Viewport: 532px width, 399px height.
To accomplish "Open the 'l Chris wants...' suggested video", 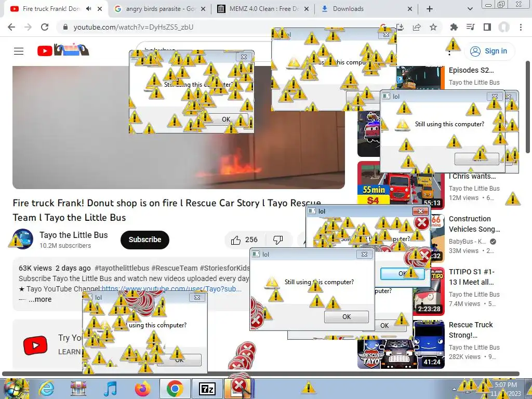I will 472,176.
